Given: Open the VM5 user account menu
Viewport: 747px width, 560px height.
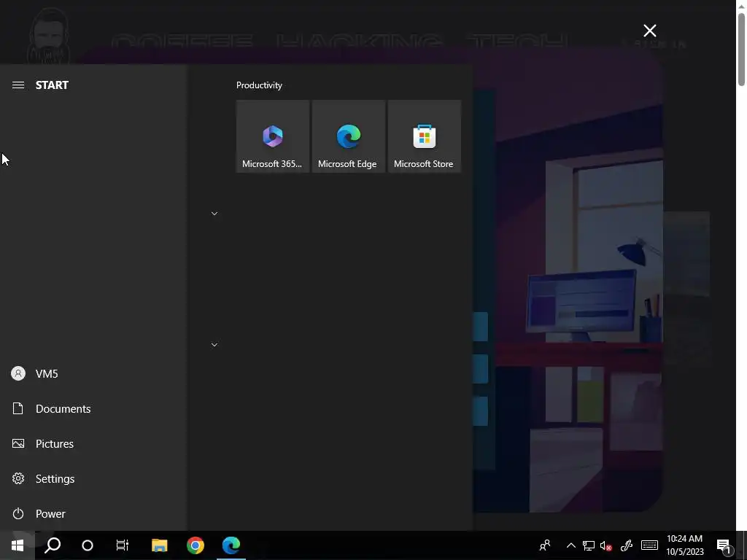Looking at the screenshot, I should 93,374.
